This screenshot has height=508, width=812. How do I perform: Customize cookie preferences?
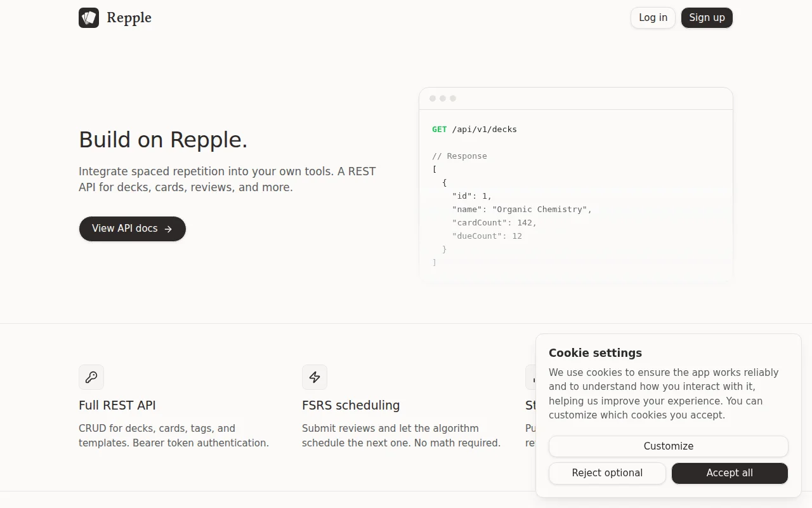pyautogui.click(x=669, y=446)
